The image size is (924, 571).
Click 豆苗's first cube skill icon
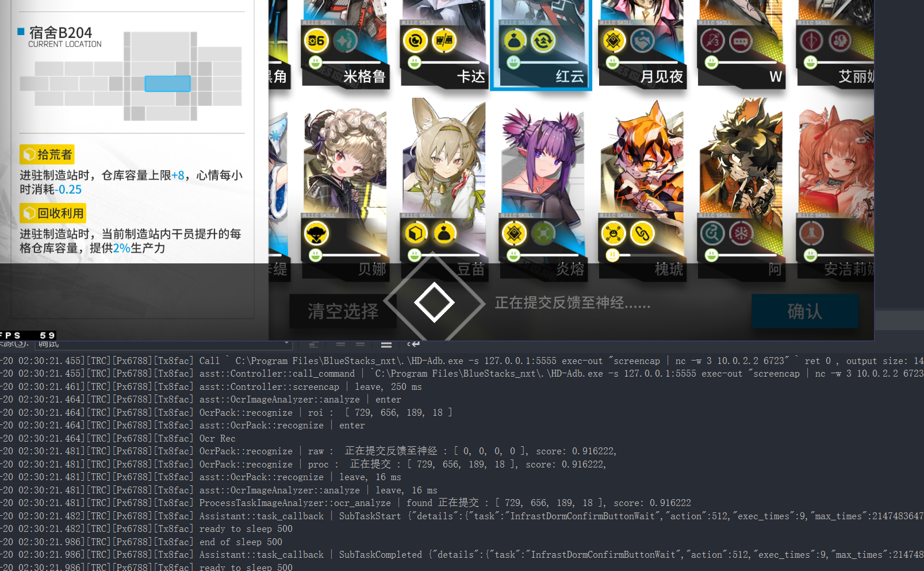click(415, 233)
